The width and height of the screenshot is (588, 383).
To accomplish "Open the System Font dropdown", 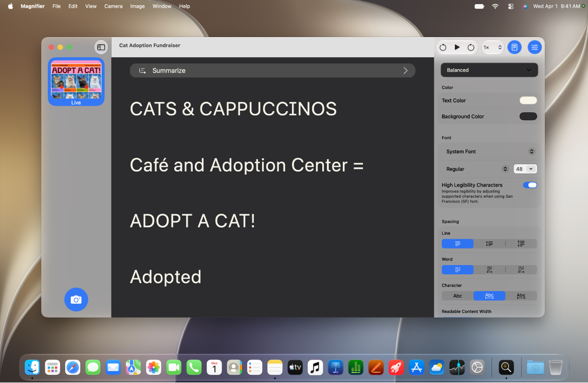I will tap(489, 152).
